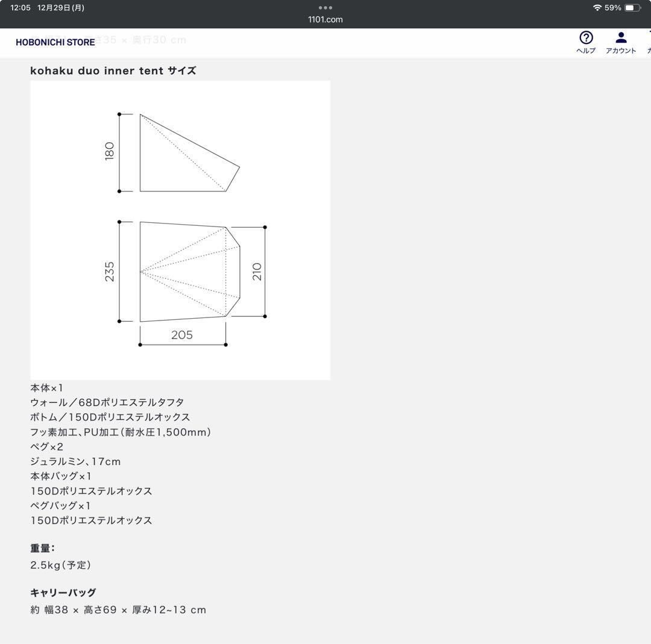The image size is (651, 644).
Task: Tap the side-view tent drawing labeled 180
Action: [181, 154]
